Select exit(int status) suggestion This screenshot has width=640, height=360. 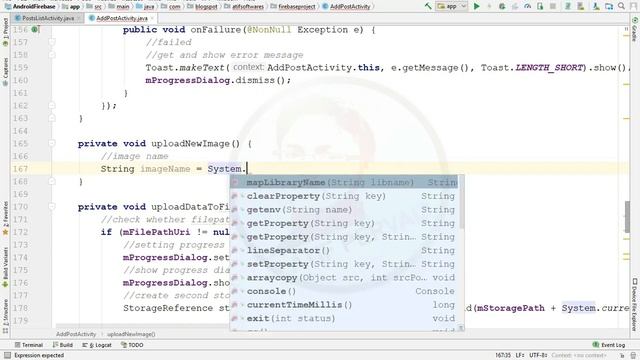[344, 318]
